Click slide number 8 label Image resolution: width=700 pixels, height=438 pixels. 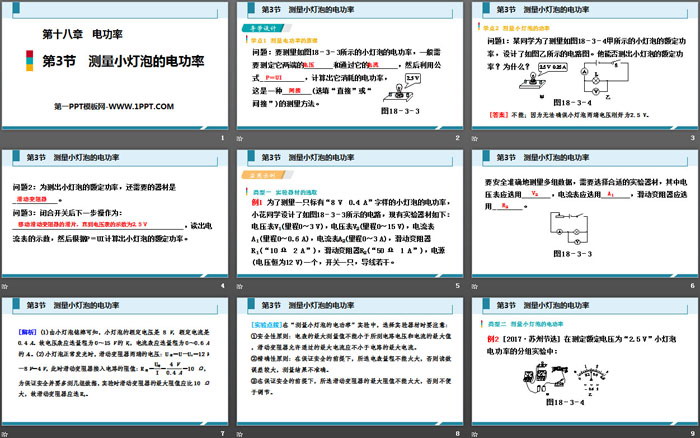(x=458, y=434)
